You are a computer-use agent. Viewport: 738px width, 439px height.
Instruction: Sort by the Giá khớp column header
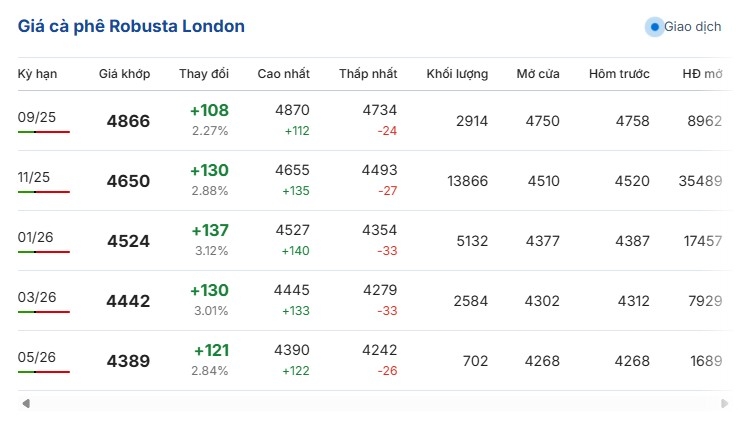click(124, 74)
